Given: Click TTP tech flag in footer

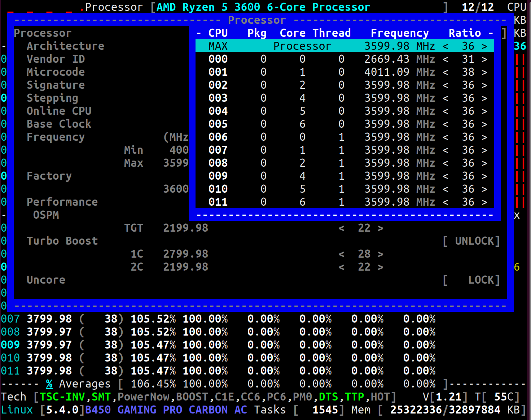Looking at the screenshot, I should [354, 397].
